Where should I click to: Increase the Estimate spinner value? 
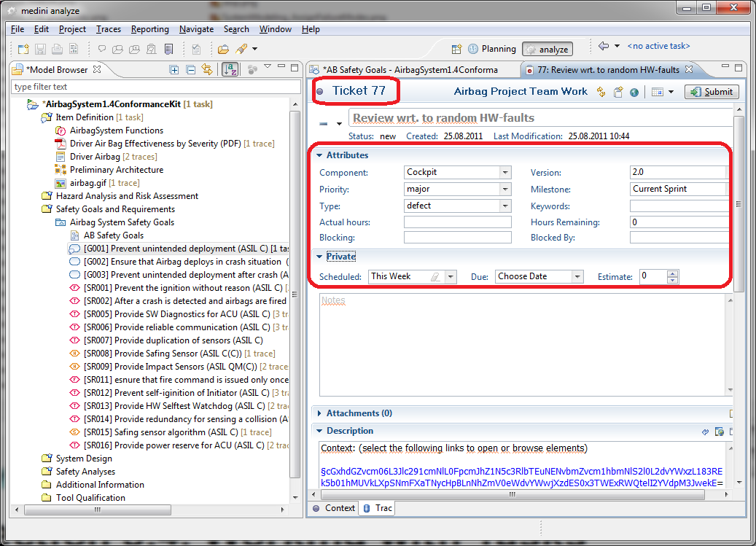pos(672,273)
